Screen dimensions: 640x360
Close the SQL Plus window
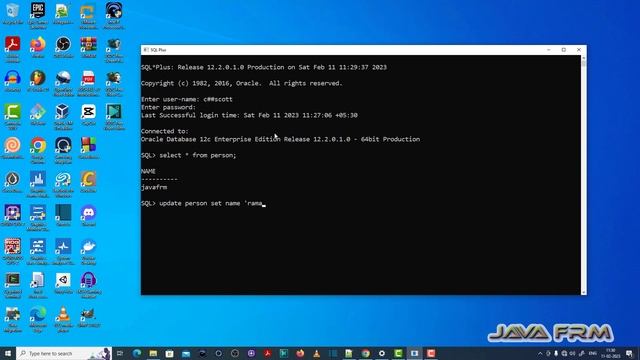579,50
